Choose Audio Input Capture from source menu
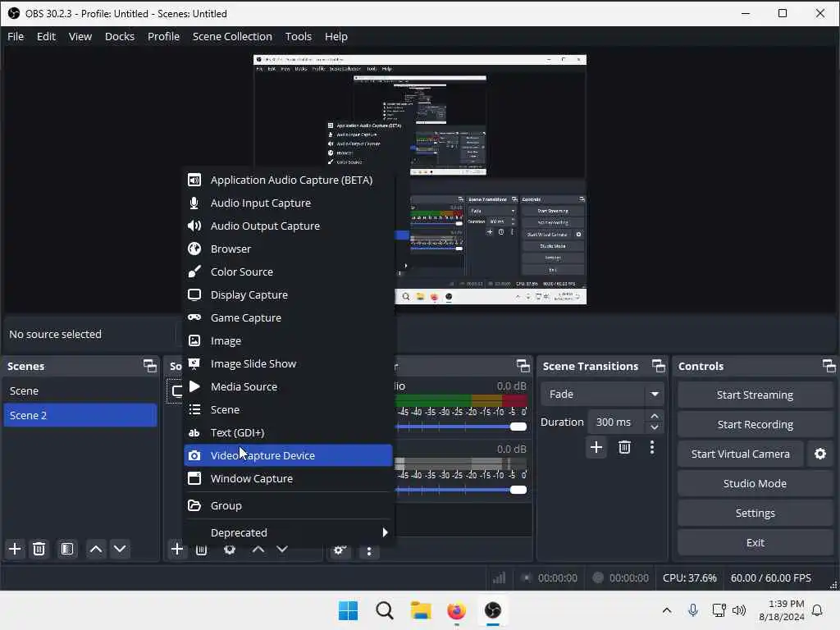Image resolution: width=840 pixels, height=630 pixels. coord(288,203)
